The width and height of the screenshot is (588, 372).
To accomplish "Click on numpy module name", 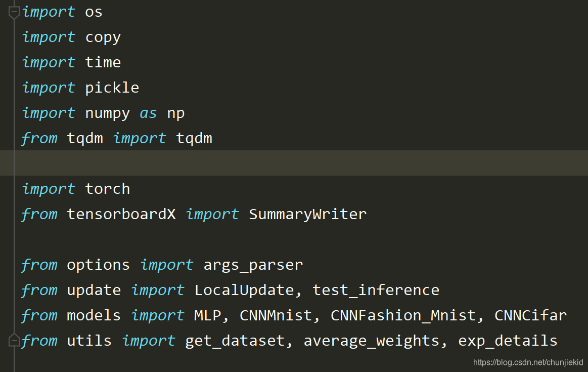I will 107,113.
